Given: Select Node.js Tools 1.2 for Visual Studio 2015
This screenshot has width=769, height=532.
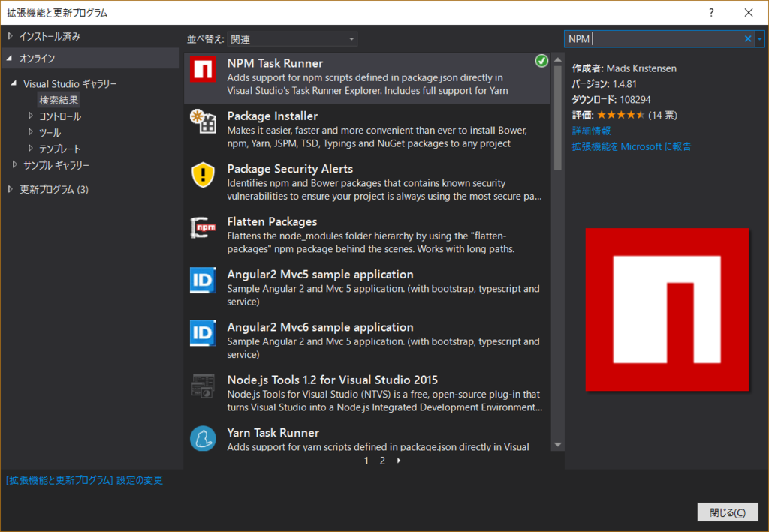Looking at the screenshot, I should [x=333, y=380].
